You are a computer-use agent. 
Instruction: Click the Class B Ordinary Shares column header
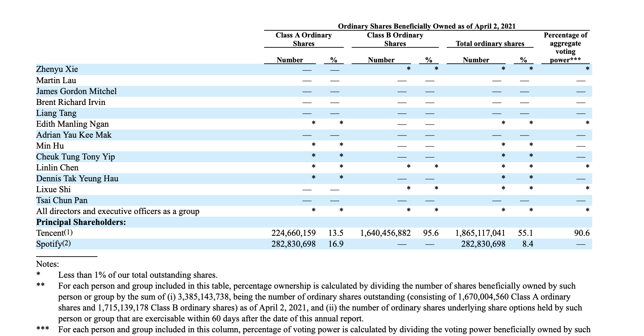(395, 39)
